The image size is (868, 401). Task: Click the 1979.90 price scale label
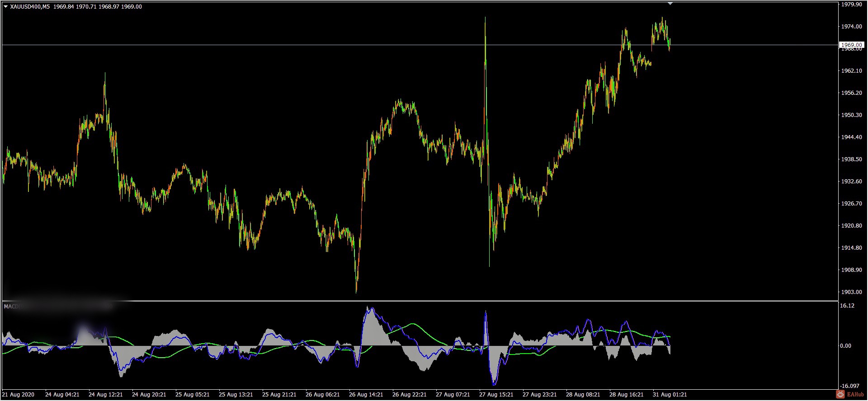[x=851, y=5]
